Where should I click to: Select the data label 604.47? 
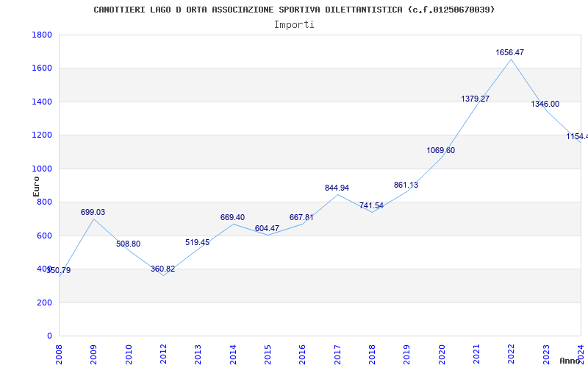pos(267,228)
